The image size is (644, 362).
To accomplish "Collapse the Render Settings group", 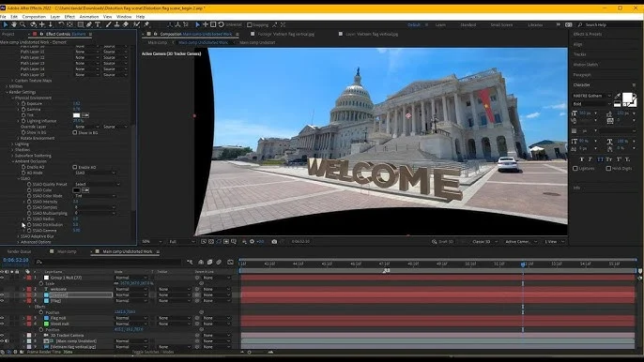I will [7, 92].
